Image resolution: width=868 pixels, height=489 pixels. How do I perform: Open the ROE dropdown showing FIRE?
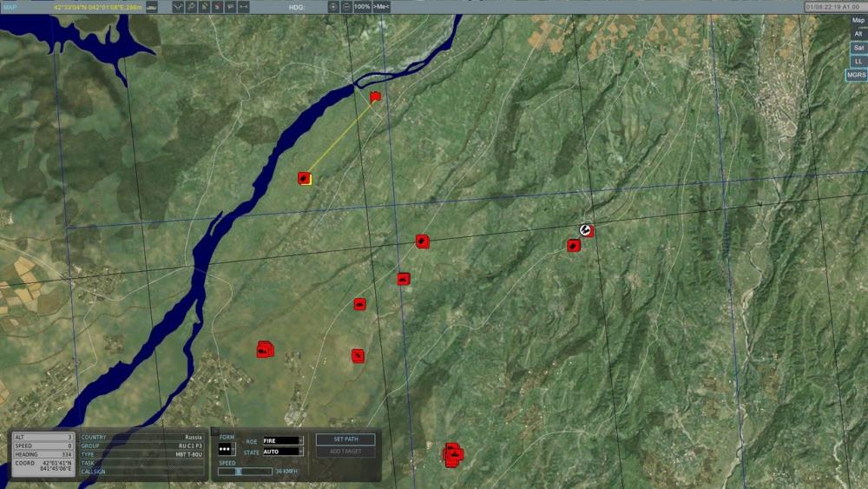point(283,441)
